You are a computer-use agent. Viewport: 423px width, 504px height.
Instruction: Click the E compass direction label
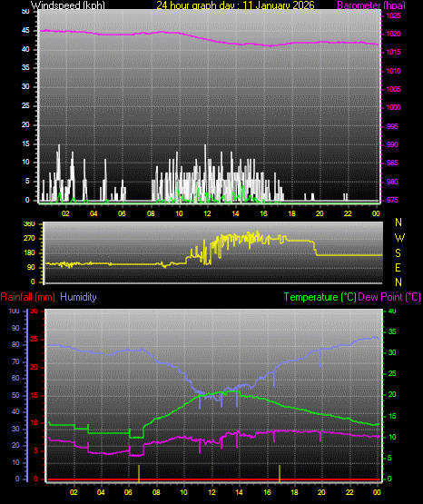pyautogui.click(x=398, y=268)
